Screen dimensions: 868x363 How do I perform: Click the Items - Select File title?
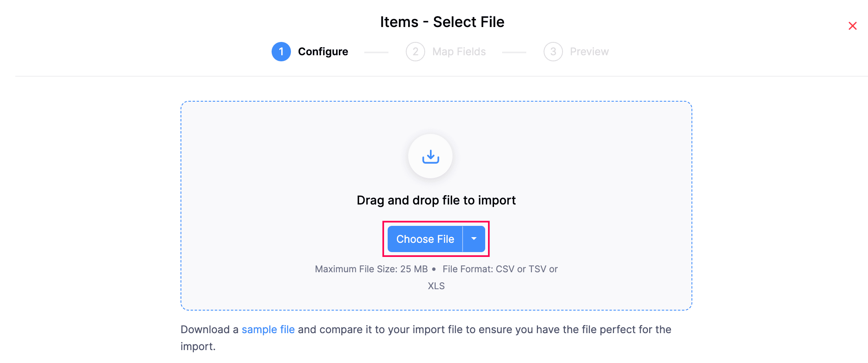point(442,22)
